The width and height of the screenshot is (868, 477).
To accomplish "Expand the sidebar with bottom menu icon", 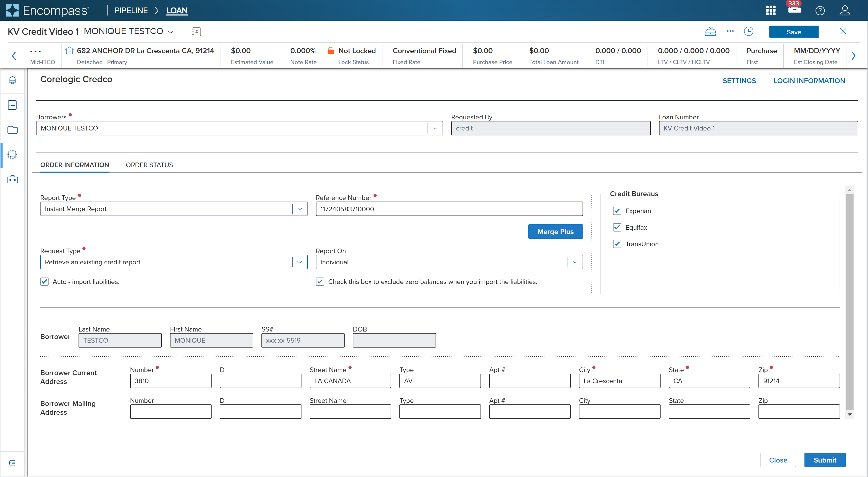I will (12, 463).
